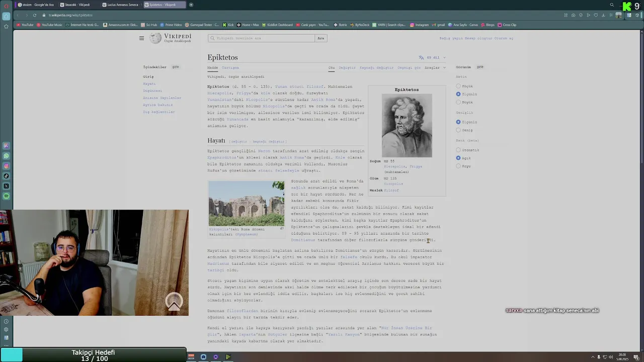Open the Epiktetos portrait image
This screenshot has width=644, height=362.
pyautogui.click(x=407, y=126)
